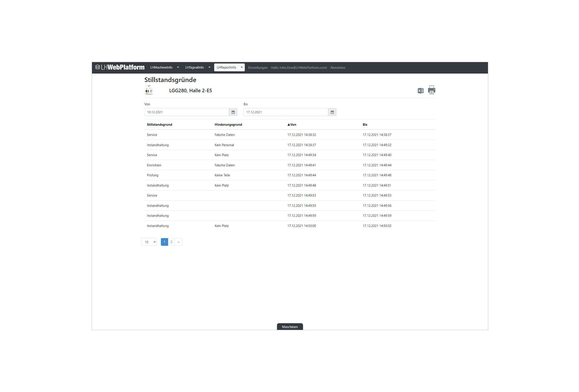
Task: Export the report to Excel
Action: 420,91
